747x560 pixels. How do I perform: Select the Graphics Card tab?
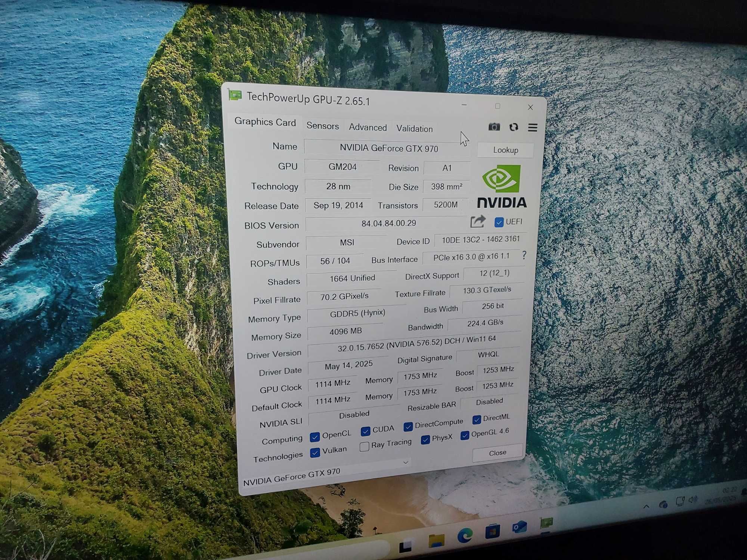click(265, 122)
